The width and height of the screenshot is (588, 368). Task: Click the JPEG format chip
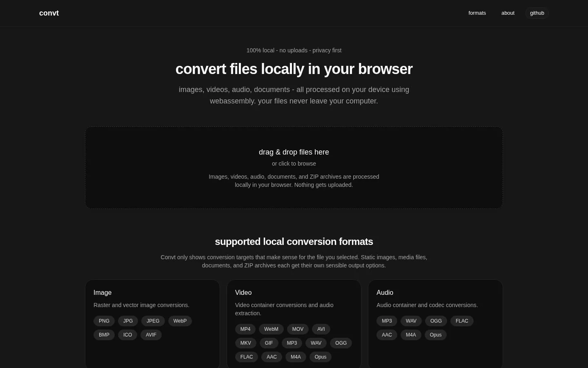153,321
